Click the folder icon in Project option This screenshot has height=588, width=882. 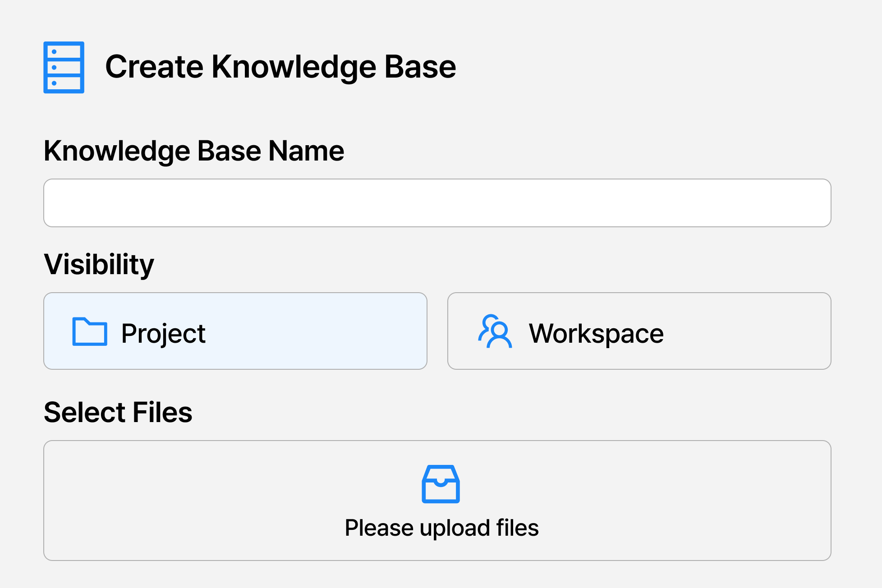tap(90, 331)
